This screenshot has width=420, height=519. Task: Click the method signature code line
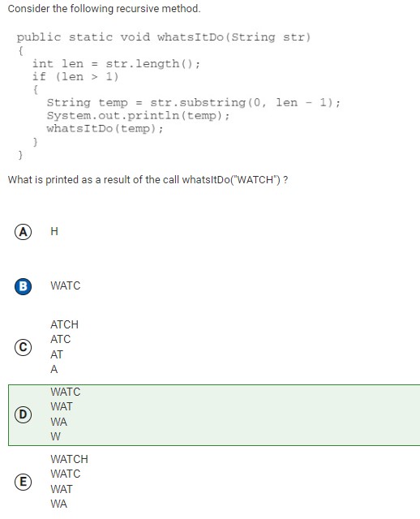164,37
